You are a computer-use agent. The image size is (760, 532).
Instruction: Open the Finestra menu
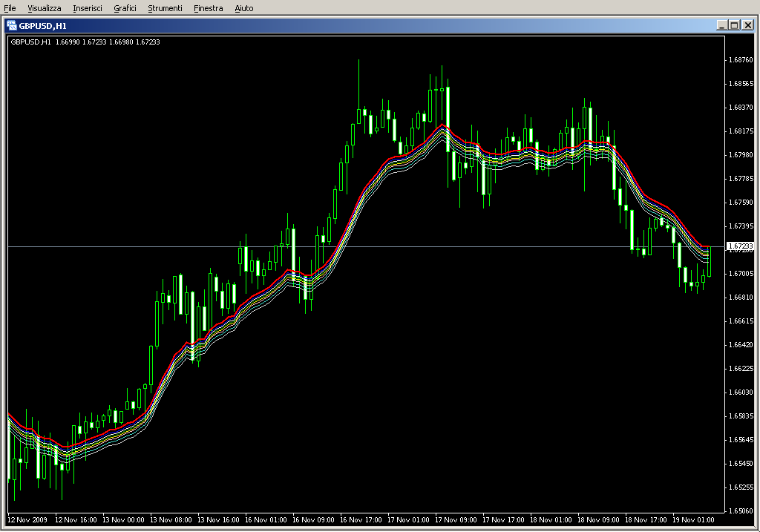coord(208,8)
